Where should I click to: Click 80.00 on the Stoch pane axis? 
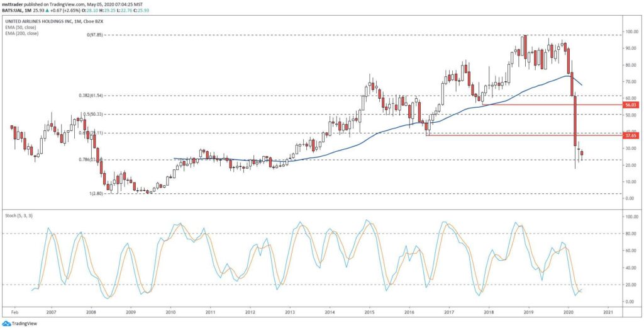pyautogui.click(x=630, y=233)
